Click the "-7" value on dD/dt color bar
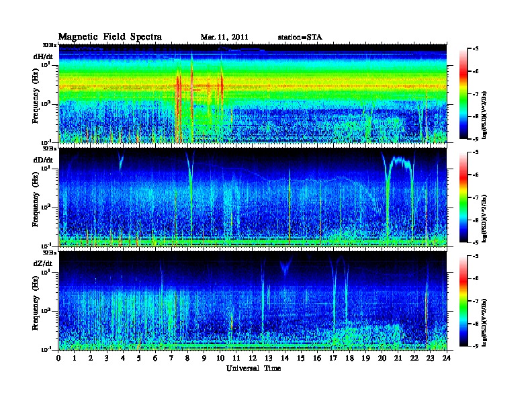 pos(476,197)
